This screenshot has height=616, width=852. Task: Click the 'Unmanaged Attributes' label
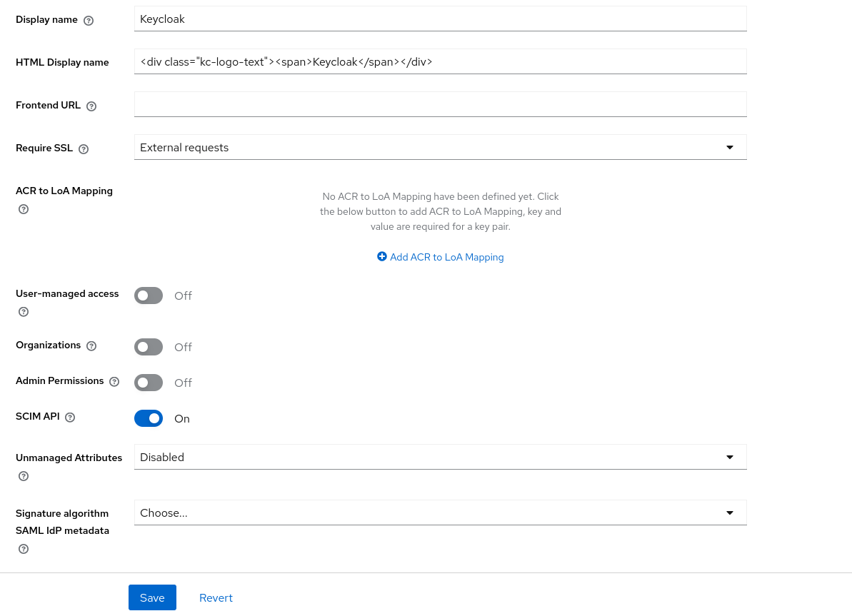coord(69,458)
